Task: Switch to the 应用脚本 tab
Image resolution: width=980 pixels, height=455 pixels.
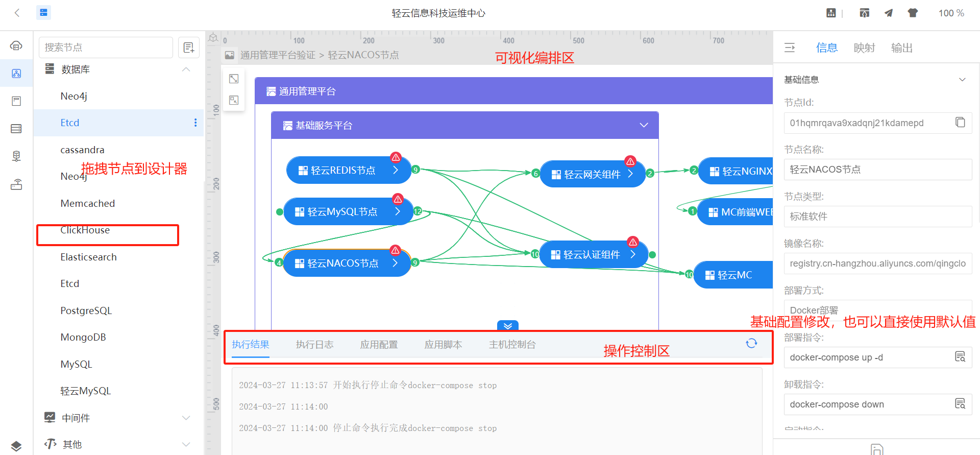Action: [444, 345]
